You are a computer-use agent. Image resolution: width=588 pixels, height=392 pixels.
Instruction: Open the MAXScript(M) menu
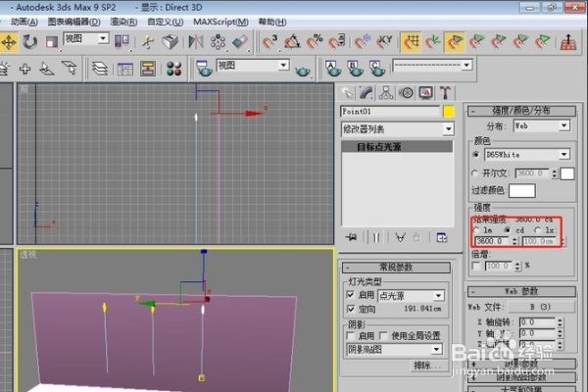point(220,23)
